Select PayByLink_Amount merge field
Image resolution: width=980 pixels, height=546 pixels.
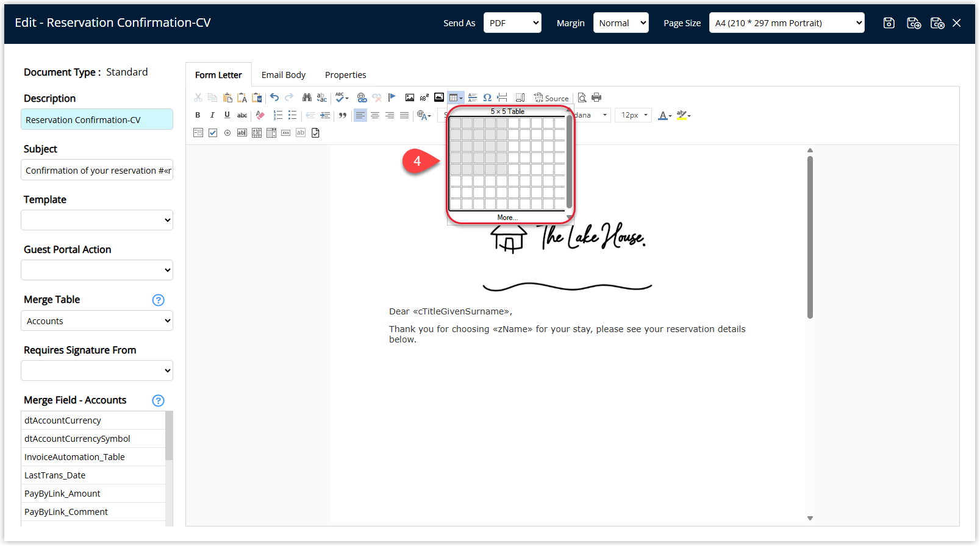pos(93,494)
